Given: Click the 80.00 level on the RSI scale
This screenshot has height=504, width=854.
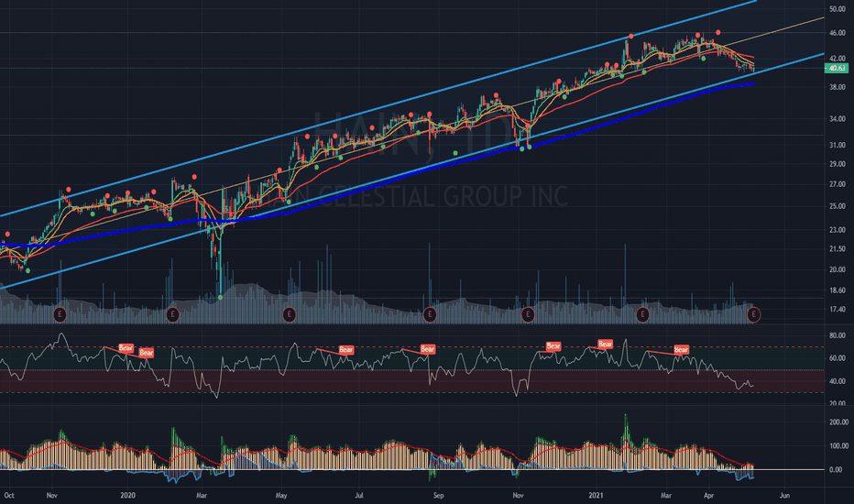Looking at the screenshot, I should pos(837,335).
